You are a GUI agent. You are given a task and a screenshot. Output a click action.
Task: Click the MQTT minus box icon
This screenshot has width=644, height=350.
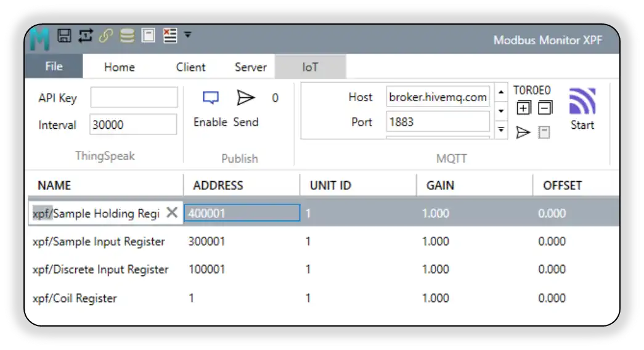(545, 108)
